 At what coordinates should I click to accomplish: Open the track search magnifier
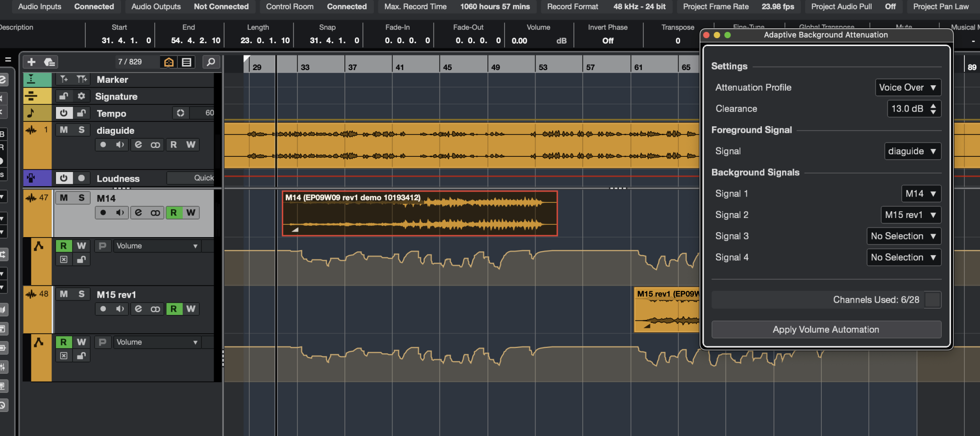tap(211, 62)
